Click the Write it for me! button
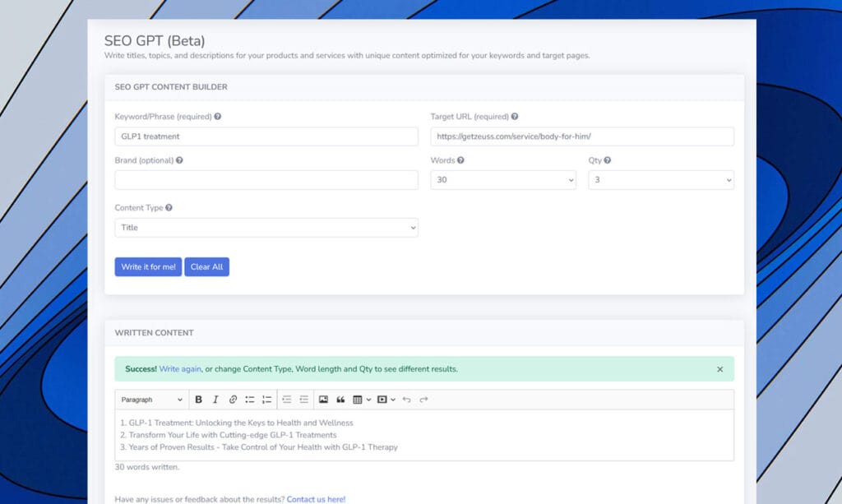The width and height of the screenshot is (842, 504). (x=148, y=266)
